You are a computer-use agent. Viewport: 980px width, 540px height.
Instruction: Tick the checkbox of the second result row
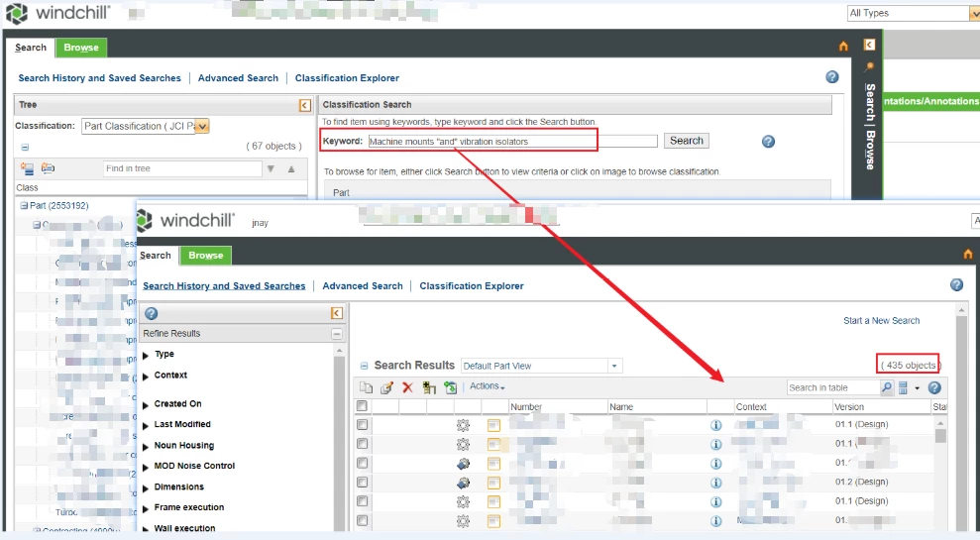(362, 444)
